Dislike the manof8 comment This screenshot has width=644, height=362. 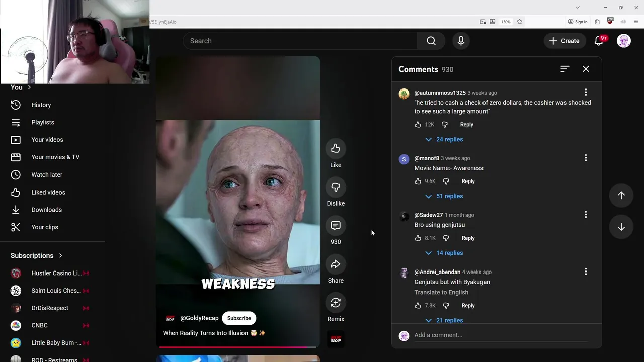(x=446, y=181)
